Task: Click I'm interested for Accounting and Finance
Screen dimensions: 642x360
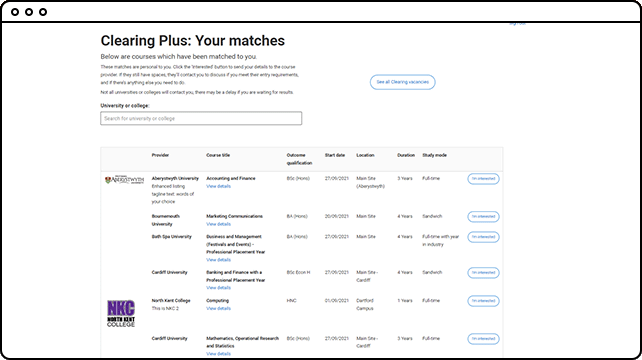Action: [x=483, y=179]
